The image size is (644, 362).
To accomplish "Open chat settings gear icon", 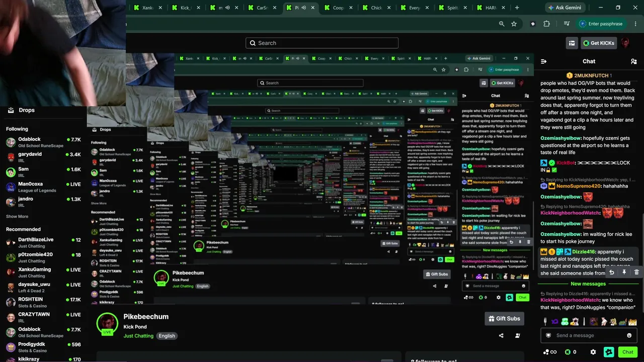I will (x=593, y=352).
